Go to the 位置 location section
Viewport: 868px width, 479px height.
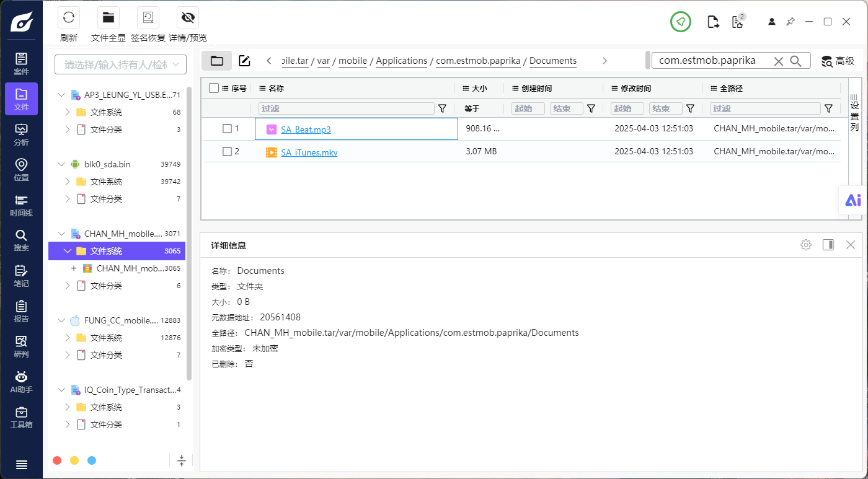[21, 170]
